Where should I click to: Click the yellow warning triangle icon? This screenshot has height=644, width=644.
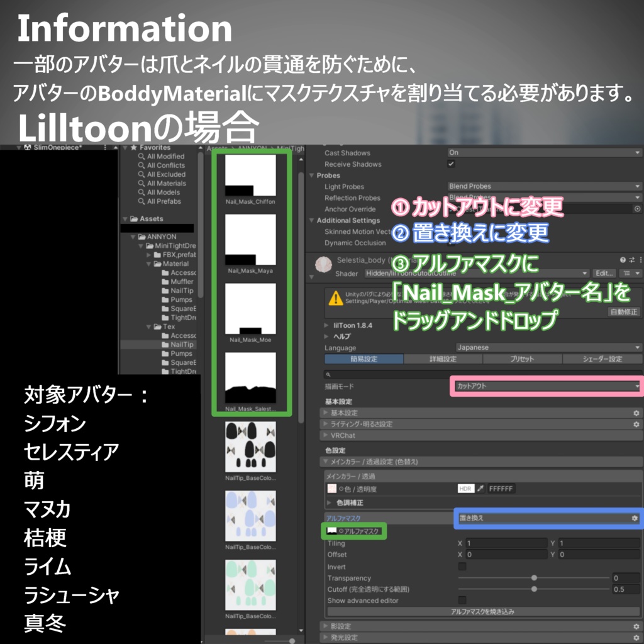tap(336, 297)
